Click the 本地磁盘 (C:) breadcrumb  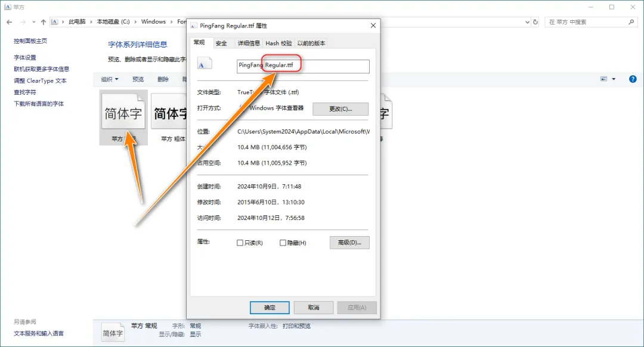pyautogui.click(x=113, y=22)
